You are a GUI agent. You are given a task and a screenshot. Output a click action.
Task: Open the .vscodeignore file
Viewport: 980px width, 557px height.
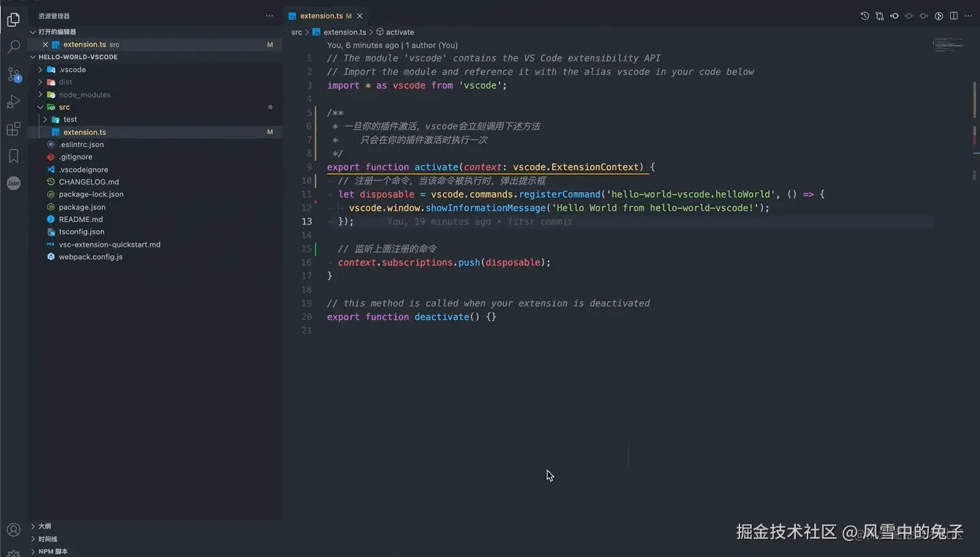(x=154, y=170)
